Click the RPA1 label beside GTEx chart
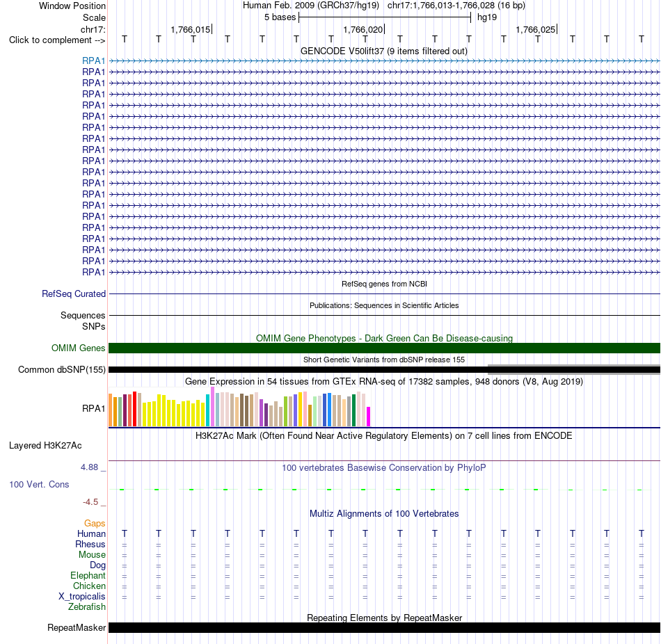The image size is (661, 644). [94, 408]
